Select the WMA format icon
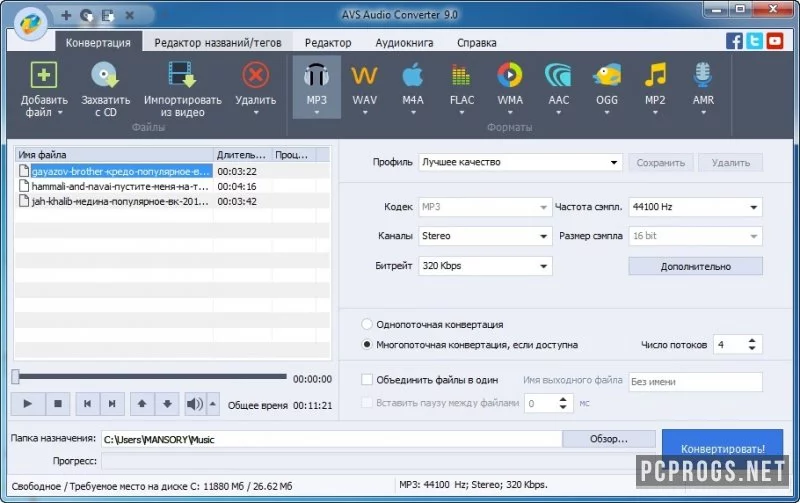This screenshot has height=503, width=800. coord(510,76)
